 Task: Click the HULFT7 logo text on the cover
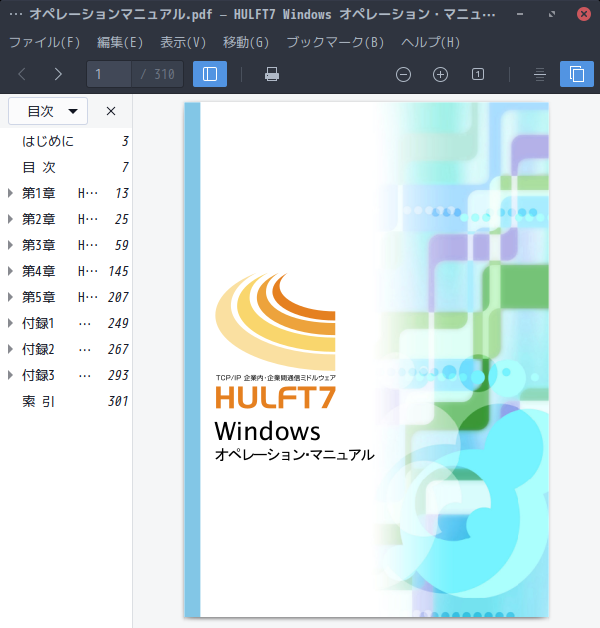pyautogui.click(x=276, y=397)
